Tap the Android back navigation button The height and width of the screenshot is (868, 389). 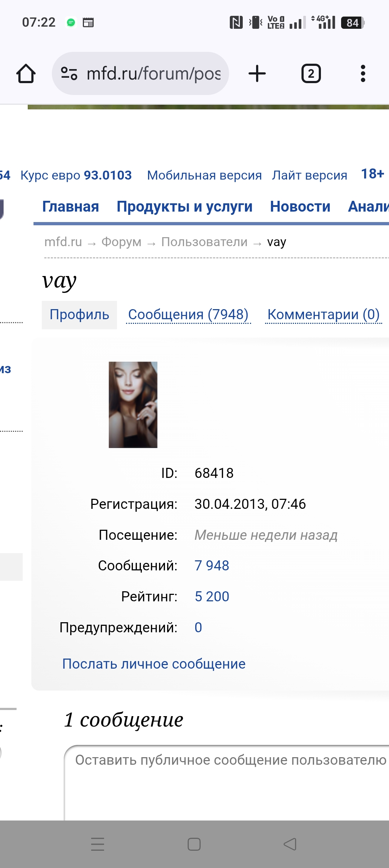point(290,844)
